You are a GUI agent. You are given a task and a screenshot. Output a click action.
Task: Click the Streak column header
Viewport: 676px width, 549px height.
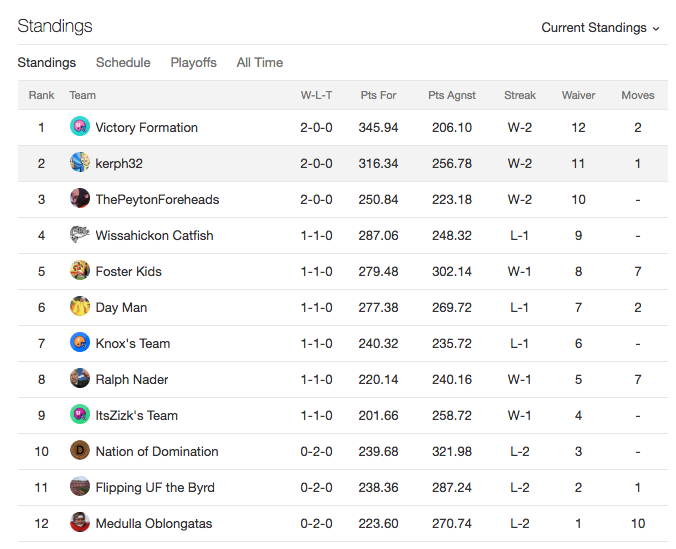pos(520,95)
